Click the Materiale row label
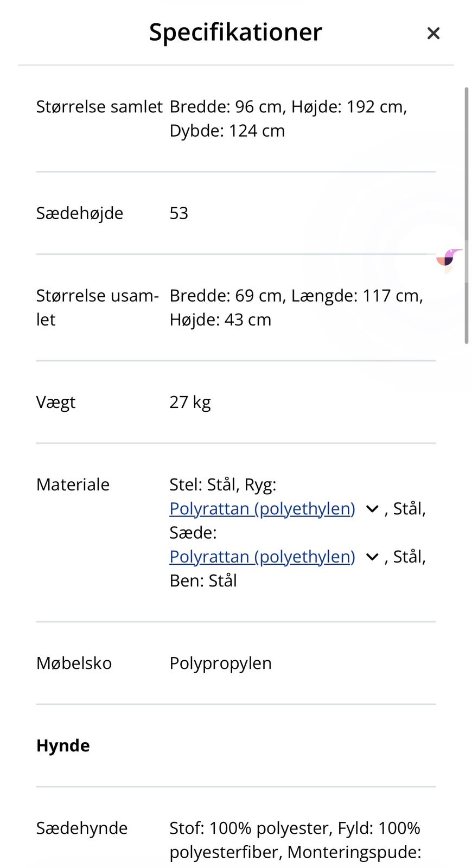The width and height of the screenshot is (472, 868). pyautogui.click(x=73, y=484)
